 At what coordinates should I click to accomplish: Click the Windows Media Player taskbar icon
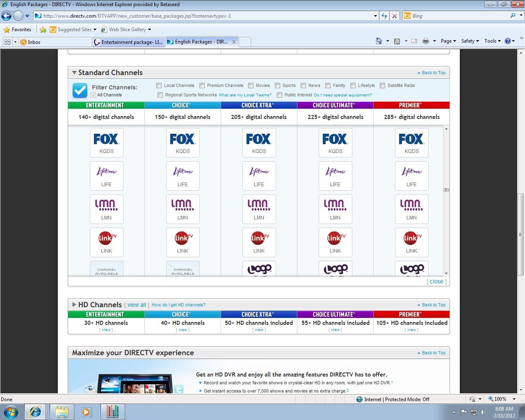pos(87,411)
